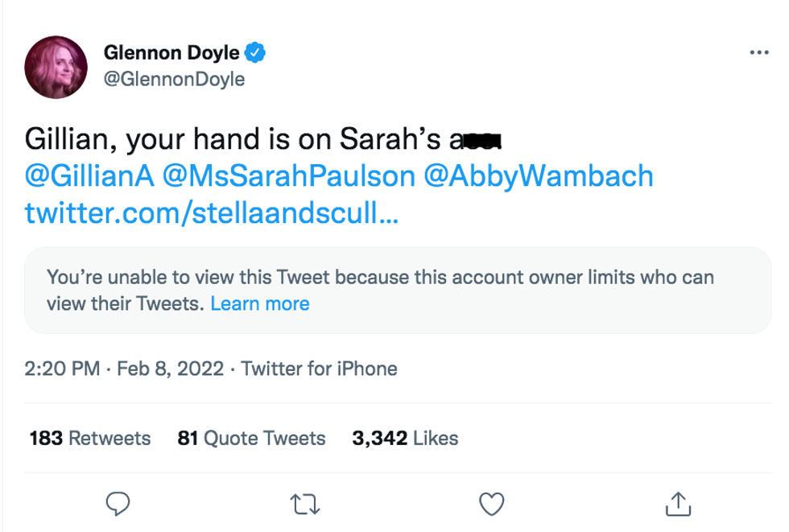Click the Glennon Doyle display name

pyautogui.click(x=171, y=54)
